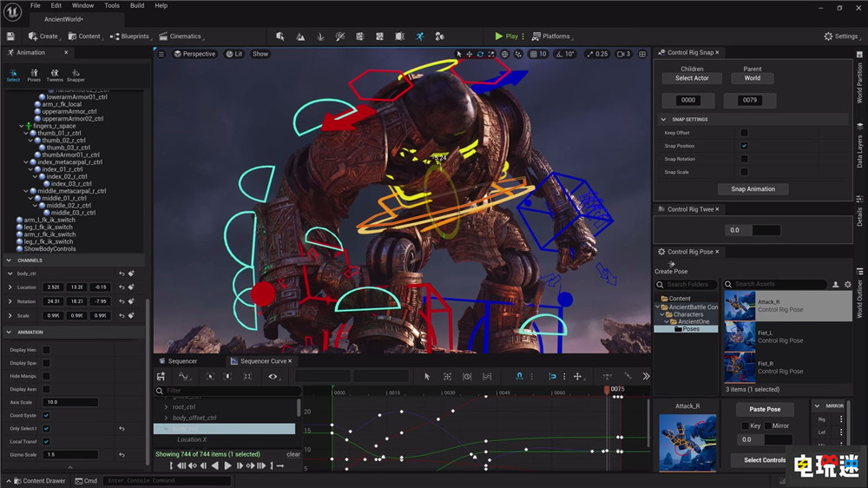
Task: Open the Perspective view mode dropdown
Action: click(194, 54)
